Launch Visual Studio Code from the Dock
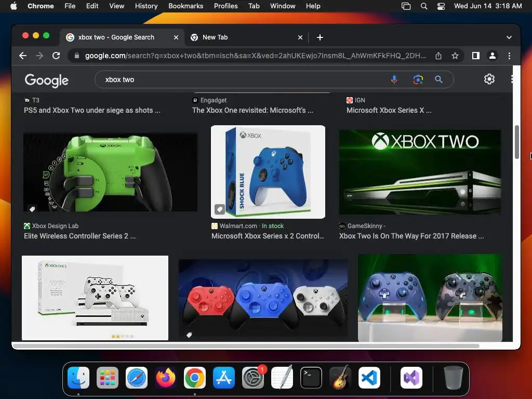Image resolution: width=532 pixels, height=399 pixels. point(369,378)
